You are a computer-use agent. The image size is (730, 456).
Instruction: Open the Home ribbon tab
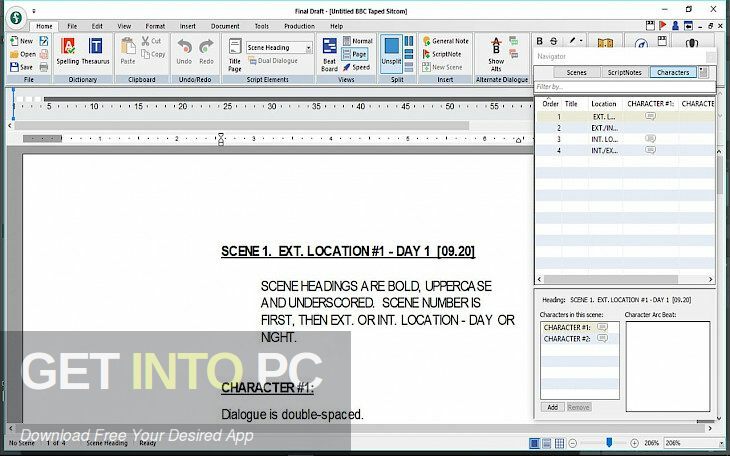point(44,26)
